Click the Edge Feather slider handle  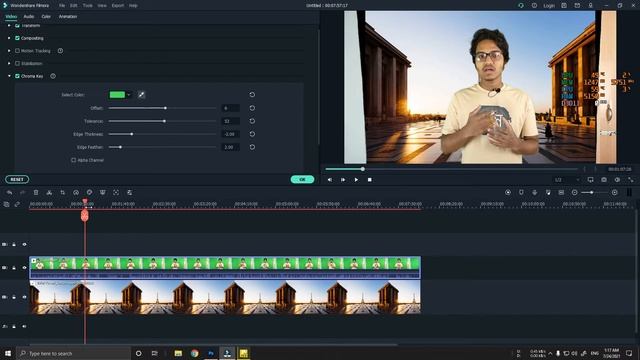click(120, 147)
